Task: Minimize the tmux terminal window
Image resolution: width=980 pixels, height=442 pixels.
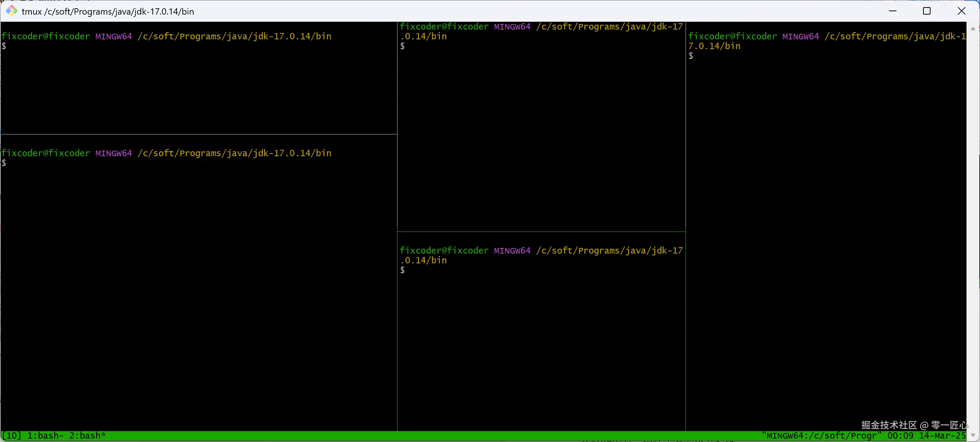Action: tap(892, 11)
